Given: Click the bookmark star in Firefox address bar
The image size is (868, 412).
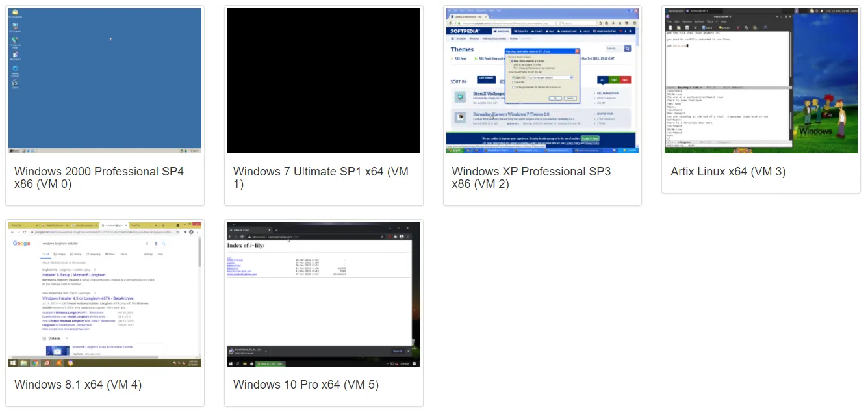Looking at the screenshot, I should 600,23.
